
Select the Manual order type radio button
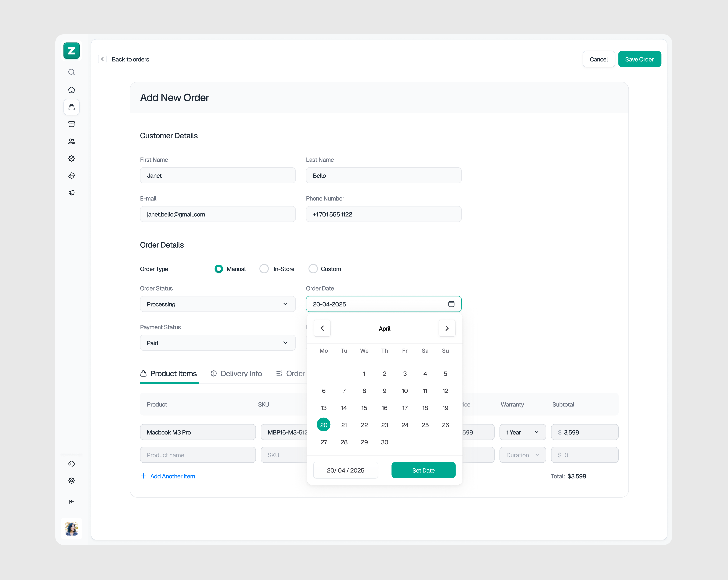pos(219,269)
